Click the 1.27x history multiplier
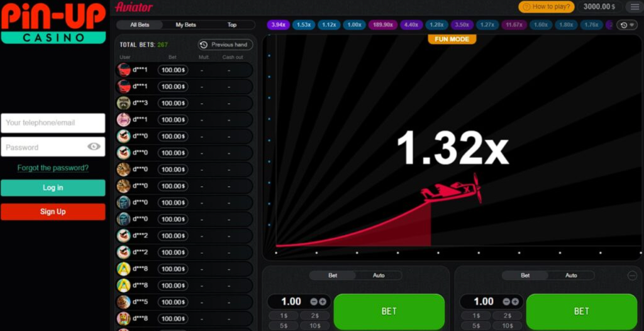 coord(487,25)
